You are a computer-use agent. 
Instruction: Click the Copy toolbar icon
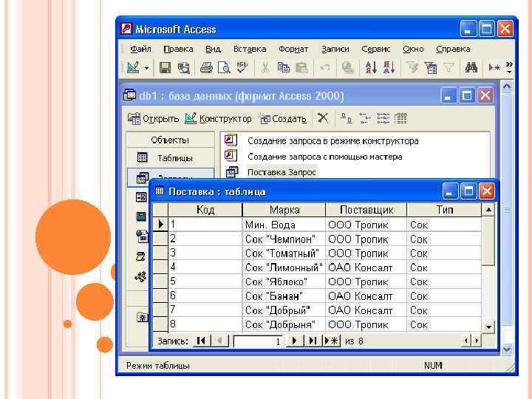pyautogui.click(x=283, y=68)
